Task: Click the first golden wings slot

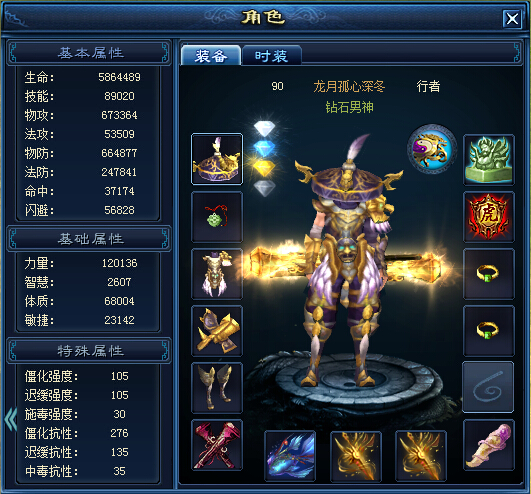Action: (x=356, y=456)
